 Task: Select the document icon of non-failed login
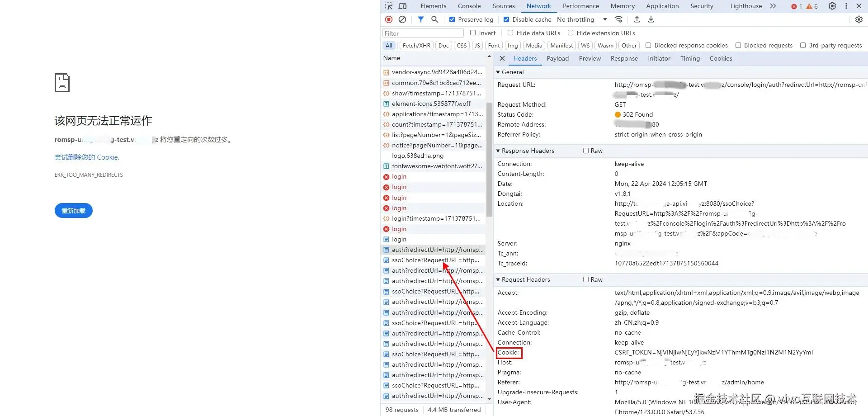coord(386,240)
